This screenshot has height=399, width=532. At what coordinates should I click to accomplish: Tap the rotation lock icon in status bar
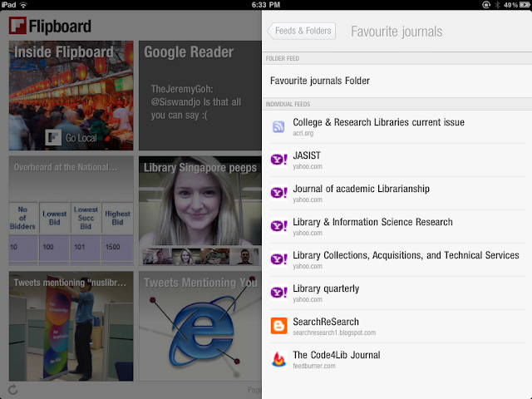pyautogui.click(x=486, y=5)
